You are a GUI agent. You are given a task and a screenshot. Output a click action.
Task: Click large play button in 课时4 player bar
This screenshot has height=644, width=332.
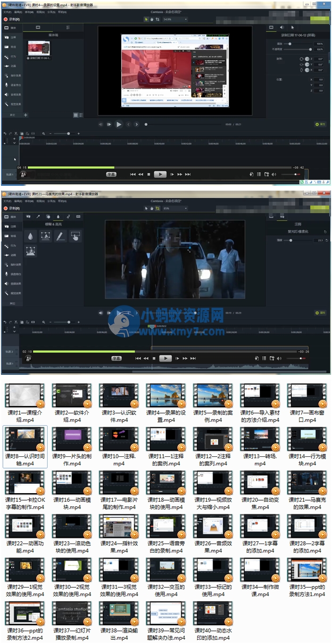coord(160,174)
